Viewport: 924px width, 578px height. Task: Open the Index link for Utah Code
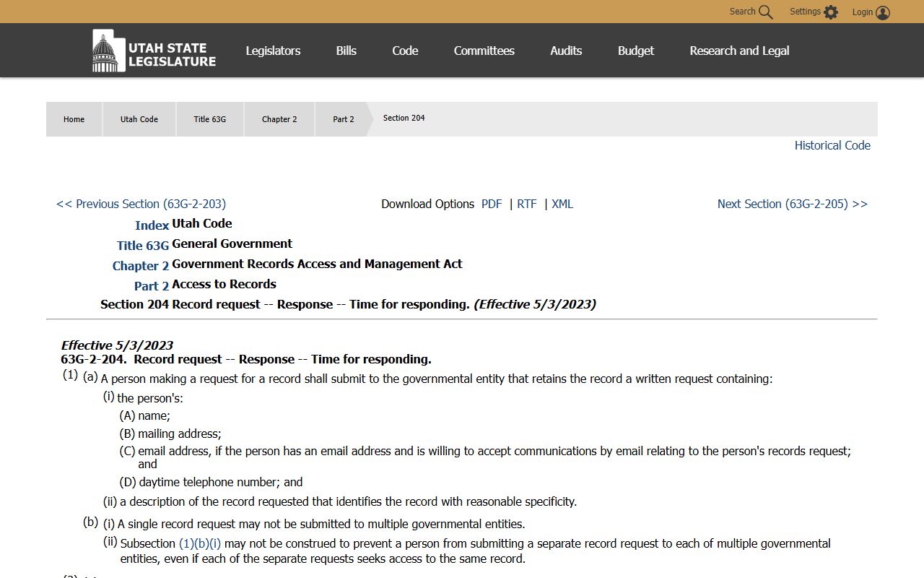[152, 225]
